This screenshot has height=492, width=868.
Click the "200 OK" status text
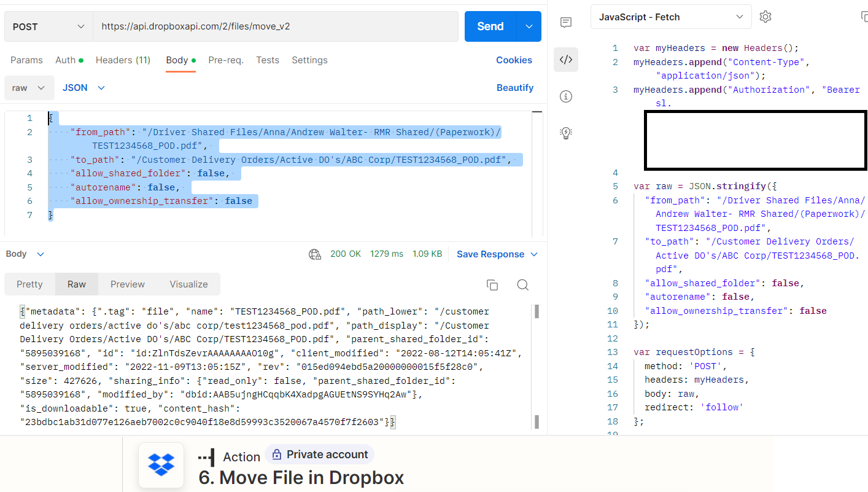346,254
